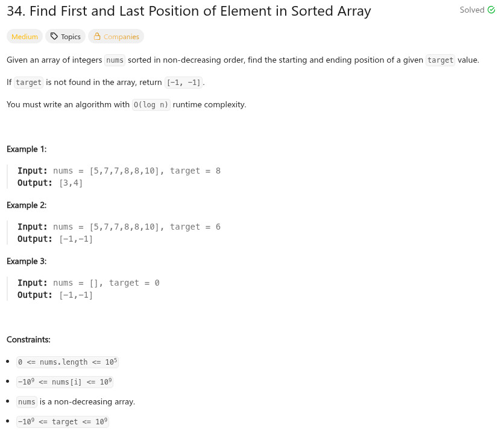Click the Medium difficulty badge
Image resolution: width=504 pixels, height=446 pixels.
[25, 37]
